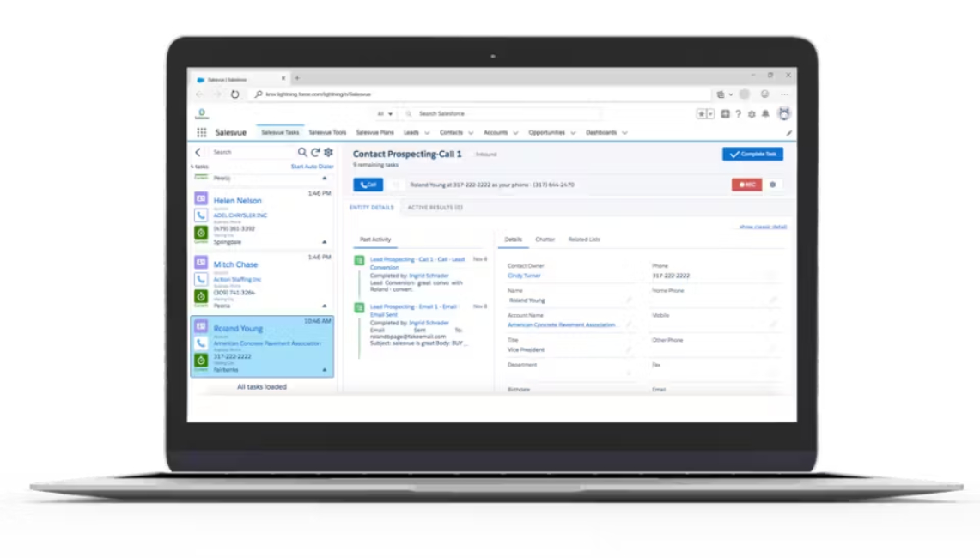This screenshot has width=980, height=558.
Task: Select the Vice President title text
Action: point(526,350)
